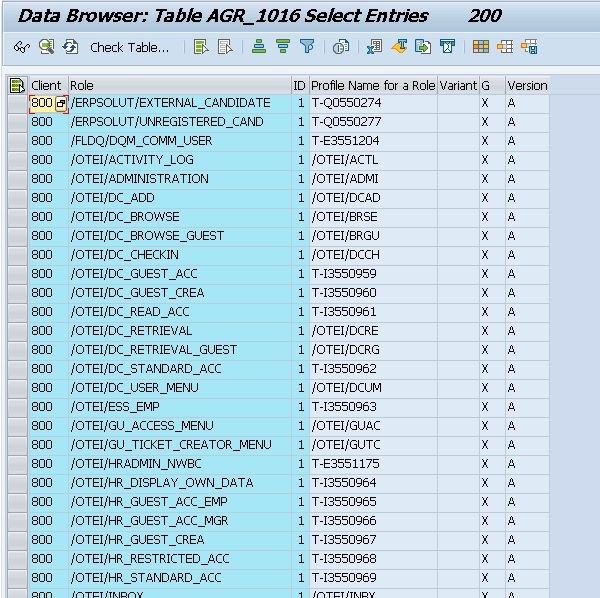Click the Display glasses icon in toolbar
The width and height of the screenshot is (600, 598).
coord(22,47)
